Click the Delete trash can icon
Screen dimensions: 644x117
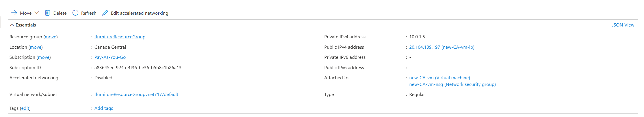click(x=47, y=13)
